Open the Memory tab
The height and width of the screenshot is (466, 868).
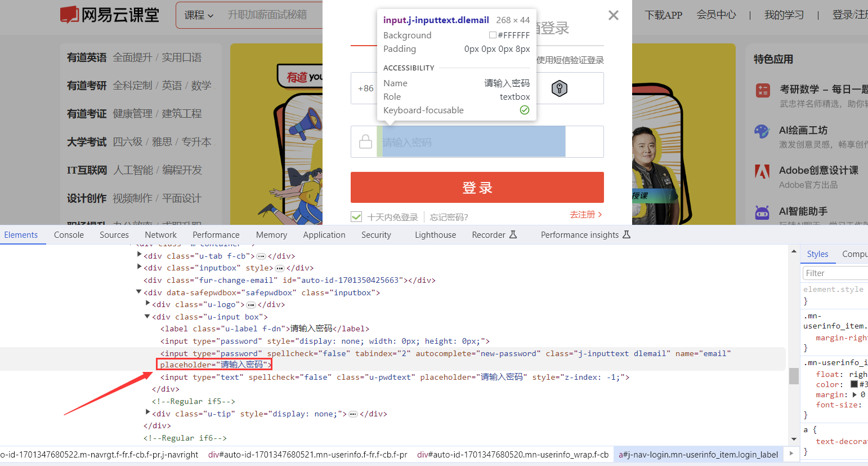(x=271, y=234)
